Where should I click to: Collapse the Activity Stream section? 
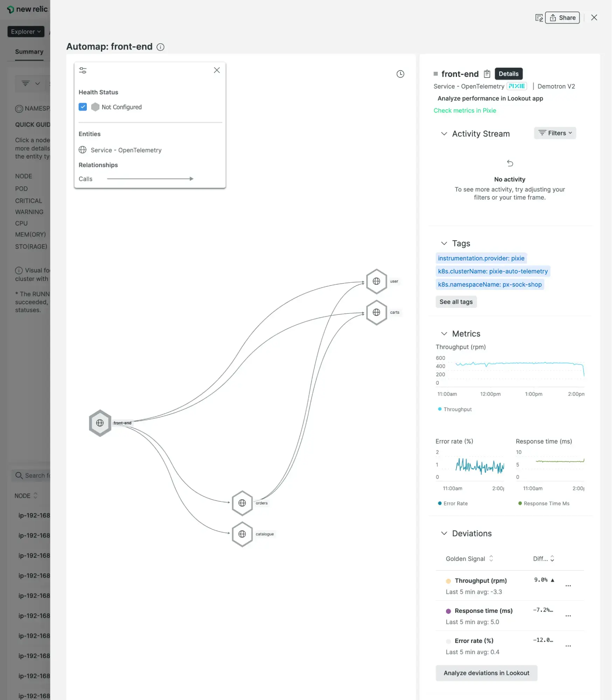coord(444,134)
